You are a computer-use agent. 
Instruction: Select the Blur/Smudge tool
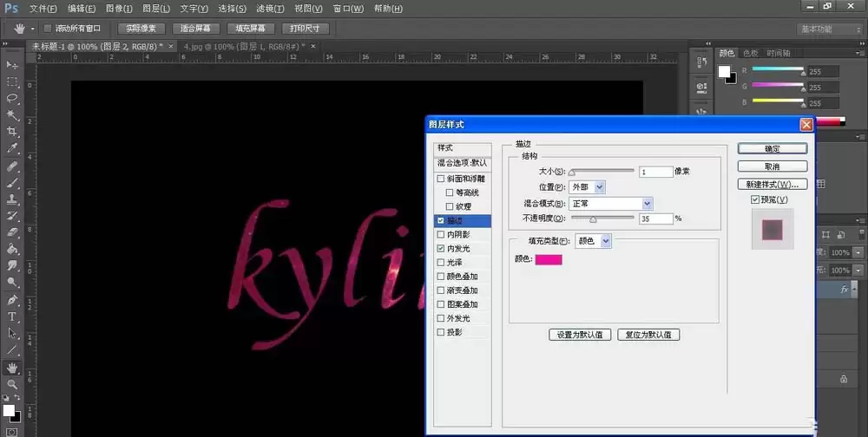point(12,265)
